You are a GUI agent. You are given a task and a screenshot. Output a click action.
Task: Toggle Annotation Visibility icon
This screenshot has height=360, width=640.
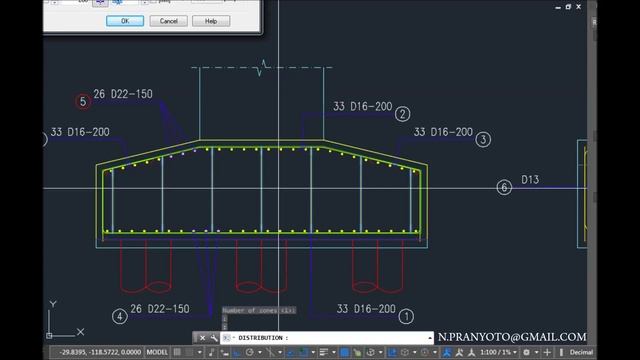coord(447,352)
